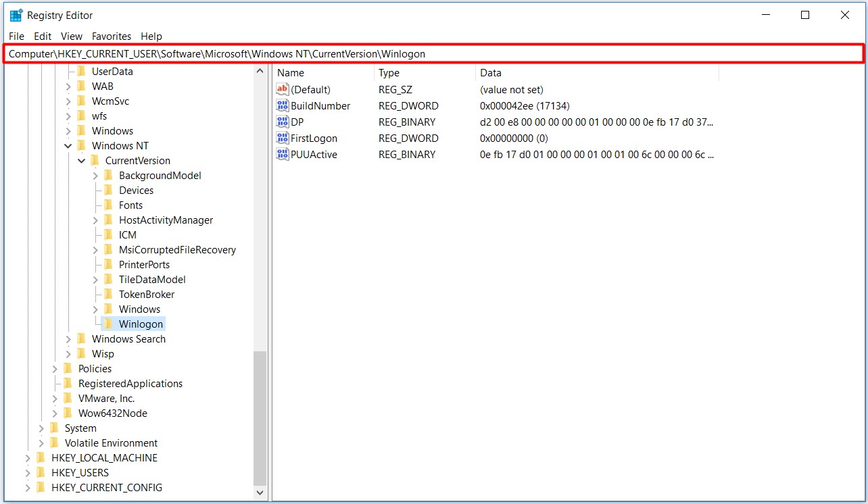Click the HKEY_USERS folder icon
868x504 pixels.
click(x=41, y=472)
